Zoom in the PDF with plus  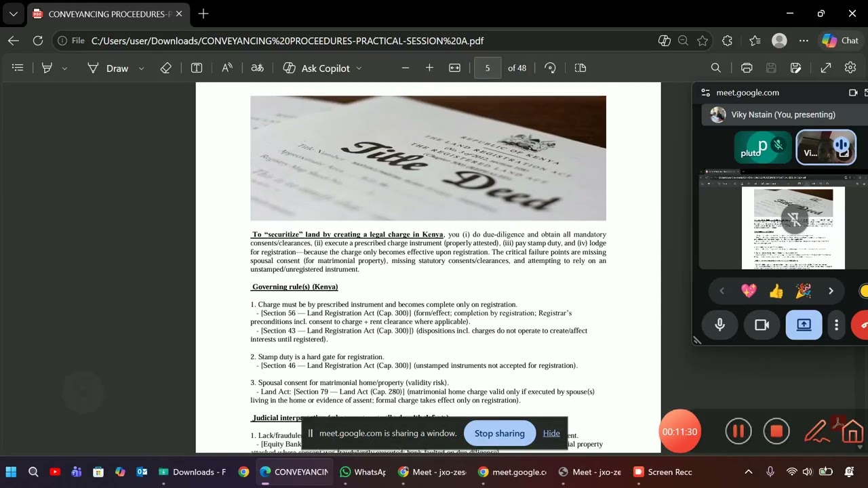click(x=429, y=68)
